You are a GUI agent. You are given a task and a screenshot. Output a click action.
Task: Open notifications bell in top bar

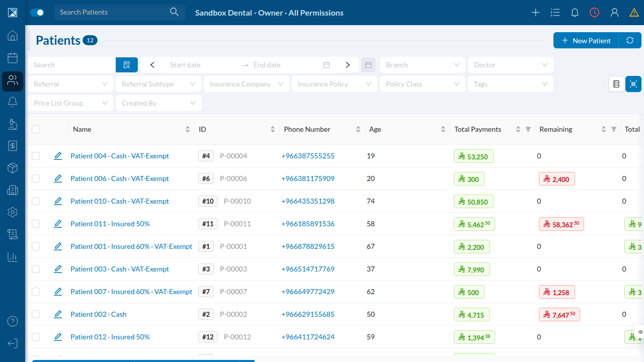[575, 13]
